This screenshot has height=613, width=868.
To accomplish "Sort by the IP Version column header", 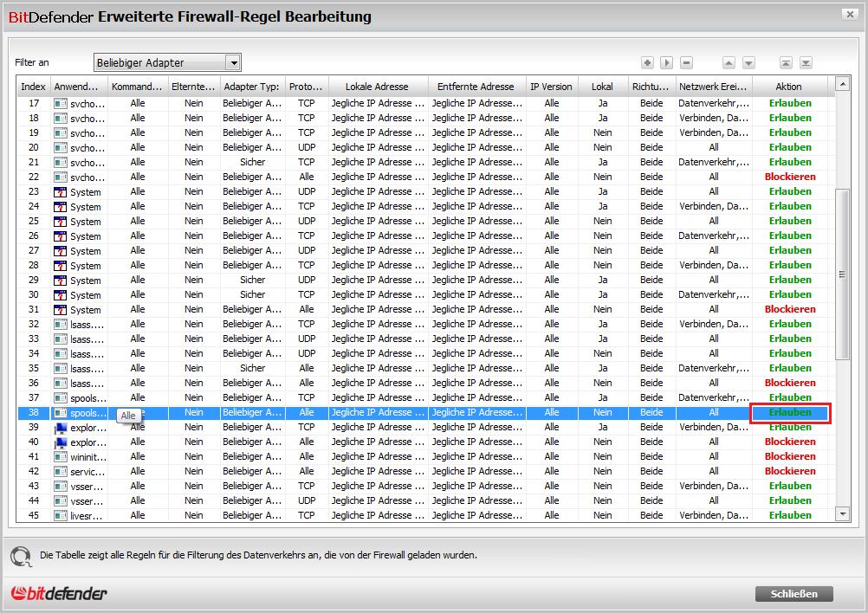I will pos(551,87).
